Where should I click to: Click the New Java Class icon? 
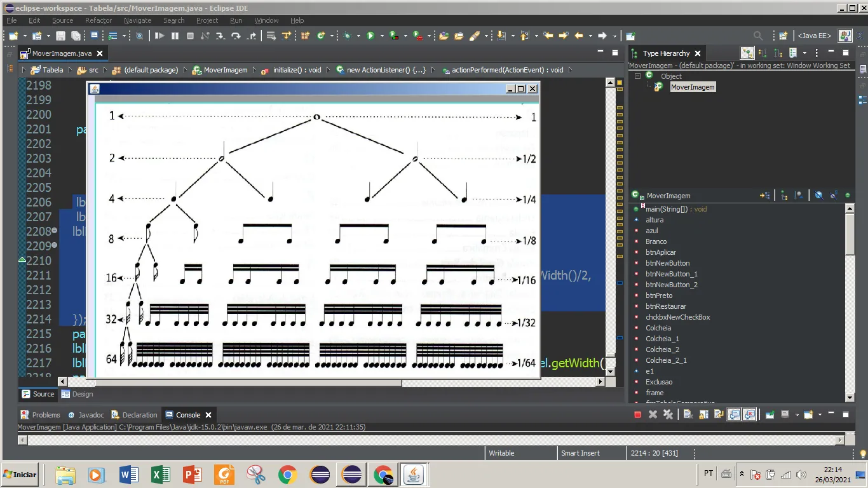(x=321, y=36)
